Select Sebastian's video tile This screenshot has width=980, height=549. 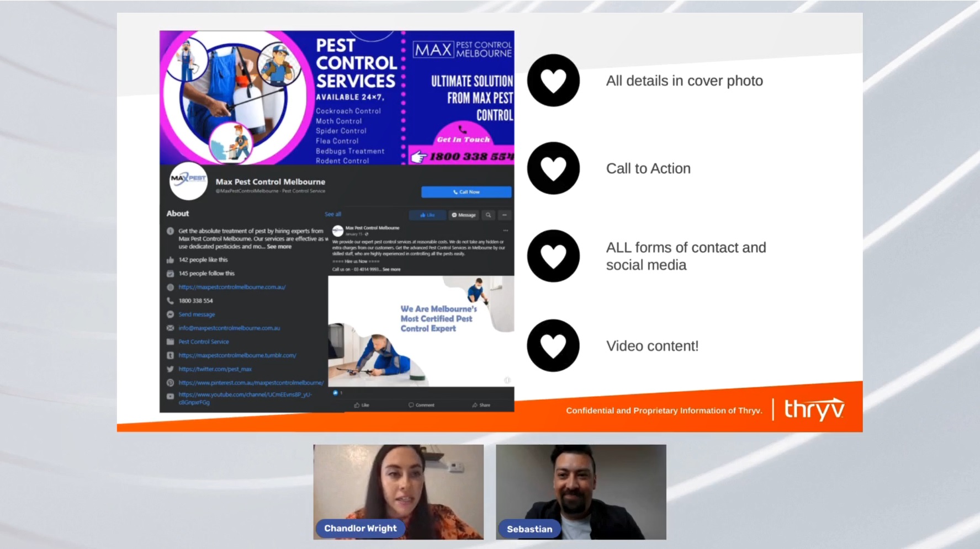(581, 492)
